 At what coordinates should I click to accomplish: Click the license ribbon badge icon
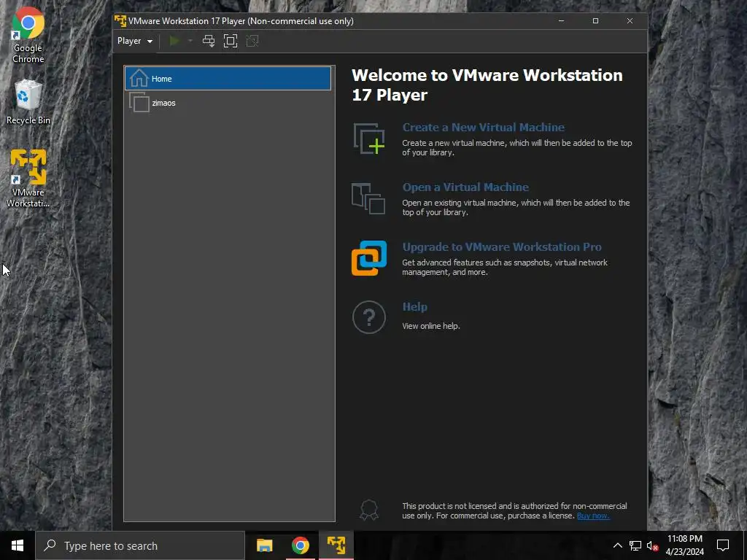[369, 510]
